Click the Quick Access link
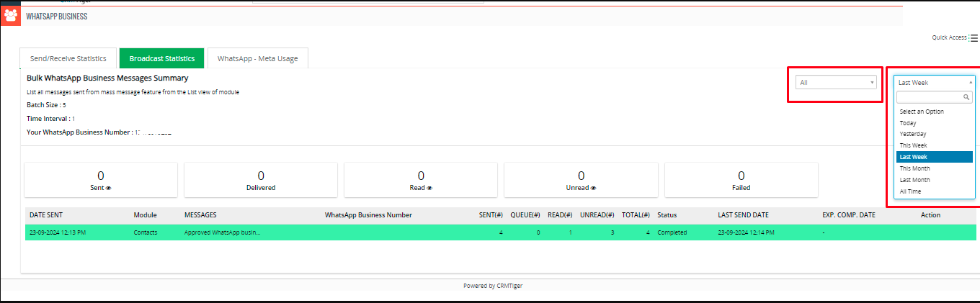980x303 pixels. [949, 37]
